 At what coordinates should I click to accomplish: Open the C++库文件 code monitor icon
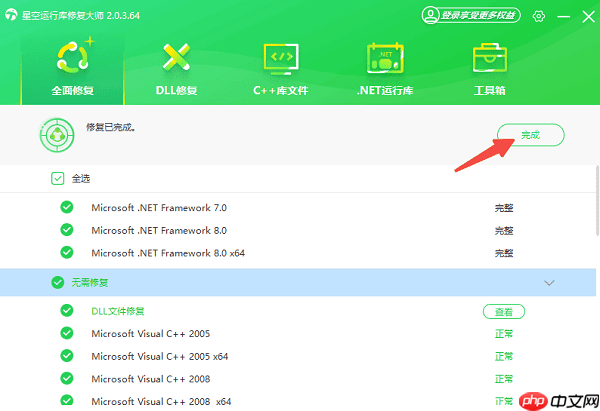coord(281,59)
